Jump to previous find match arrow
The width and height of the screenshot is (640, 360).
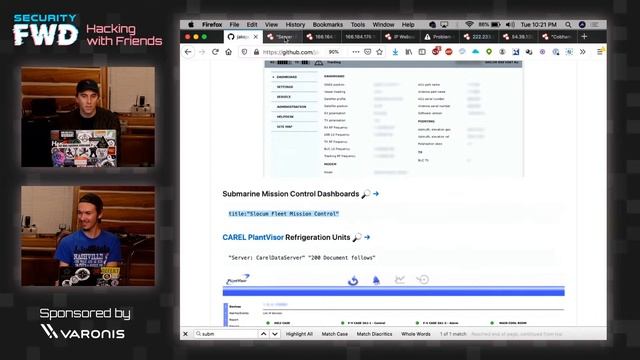coord(264,334)
